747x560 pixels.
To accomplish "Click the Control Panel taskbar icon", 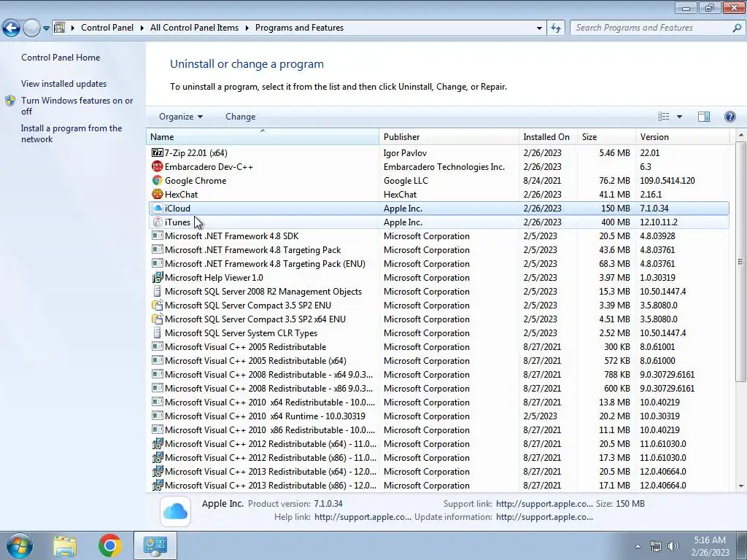I will [x=155, y=545].
